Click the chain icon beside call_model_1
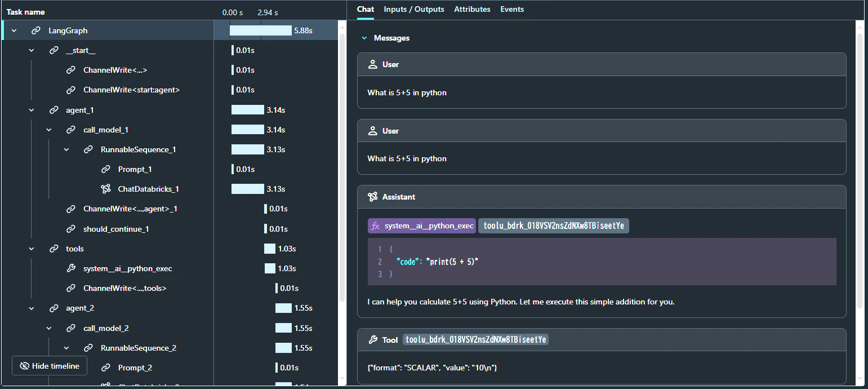Image resolution: width=868 pixels, height=389 pixels. [x=71, y=130]
